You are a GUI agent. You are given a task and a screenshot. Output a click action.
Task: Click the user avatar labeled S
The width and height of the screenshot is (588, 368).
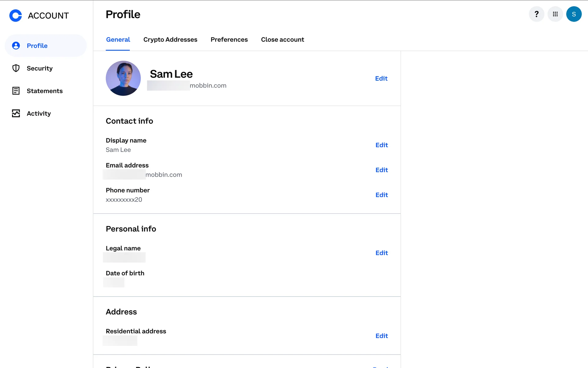click(x=574, y=14)
